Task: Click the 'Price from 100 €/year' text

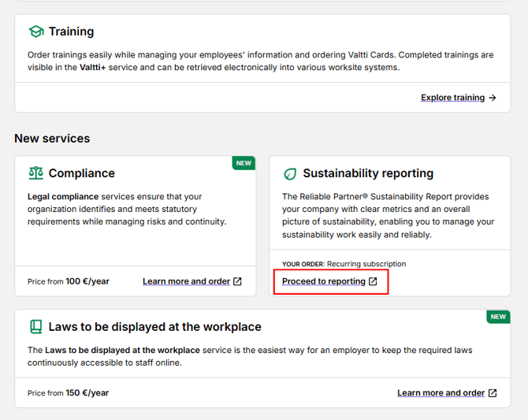Action: 68,281
